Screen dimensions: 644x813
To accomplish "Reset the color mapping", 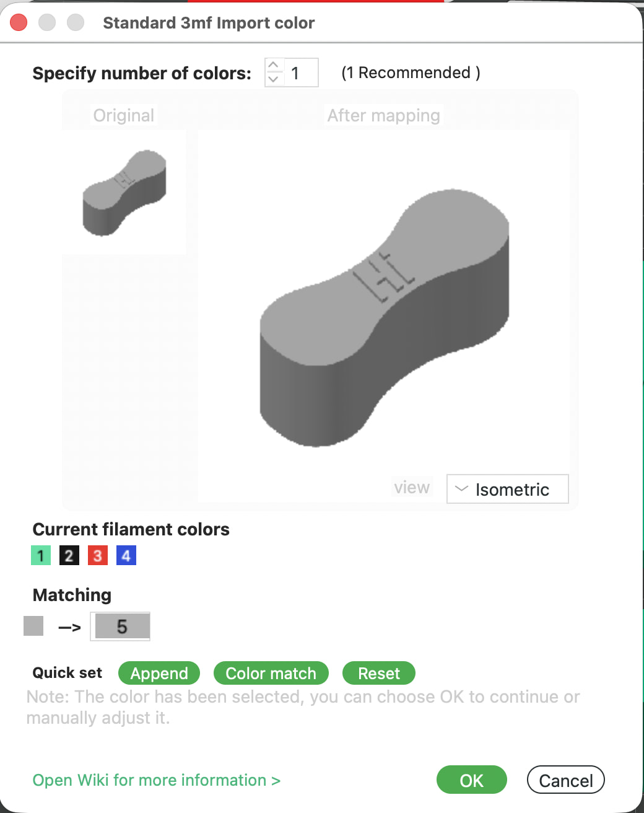I will pyautogui.click(x=379, y=673).
